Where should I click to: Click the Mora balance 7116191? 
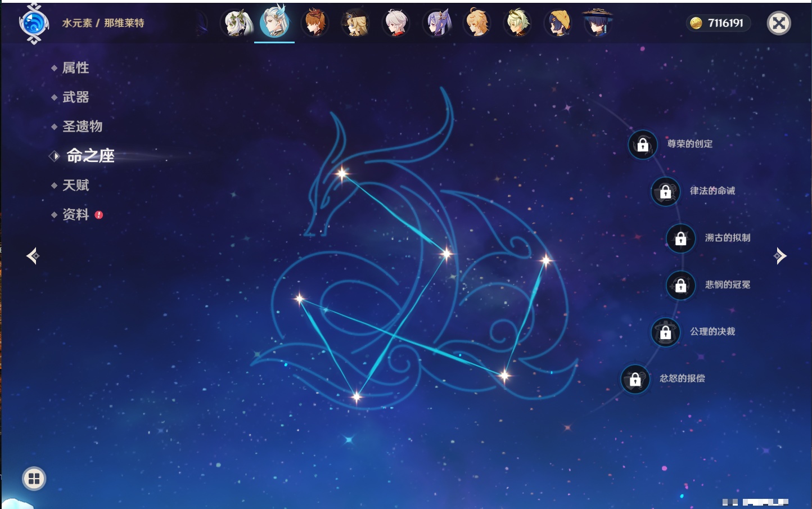(x=718, y=23)
